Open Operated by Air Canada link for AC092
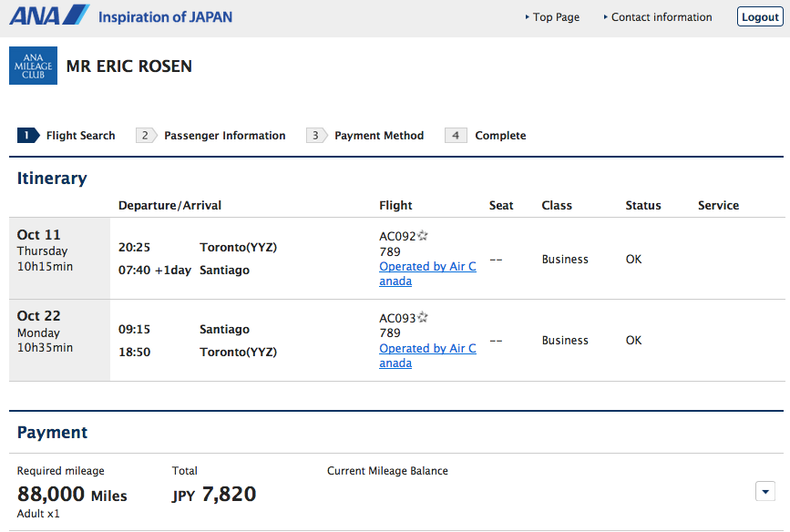 (427, 273)
